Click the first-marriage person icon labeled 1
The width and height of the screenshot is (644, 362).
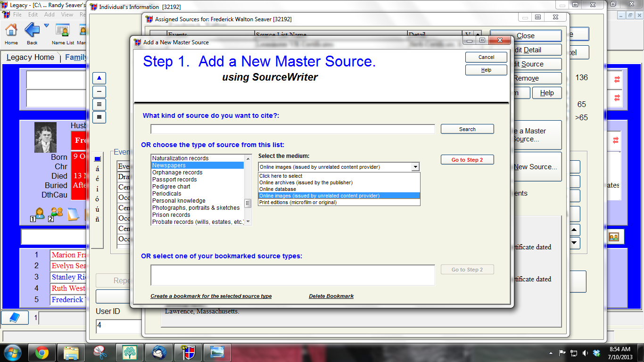[38, 214]
